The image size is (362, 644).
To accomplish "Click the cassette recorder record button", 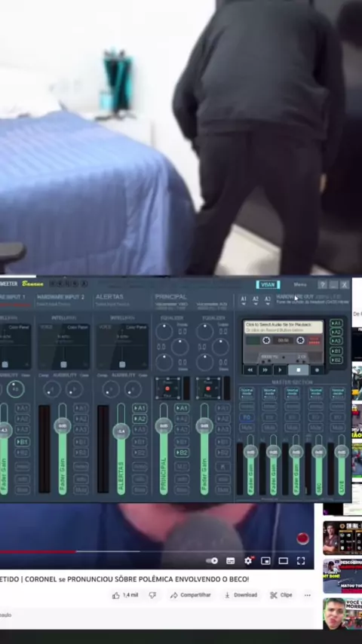I will click(x=317, y=370).
